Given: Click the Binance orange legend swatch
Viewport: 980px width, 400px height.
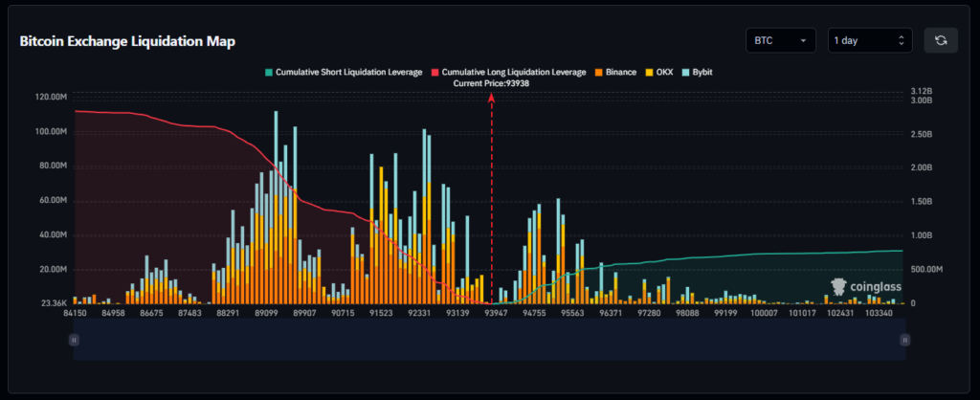Looking at the screenshot, I should coord(599,72).
